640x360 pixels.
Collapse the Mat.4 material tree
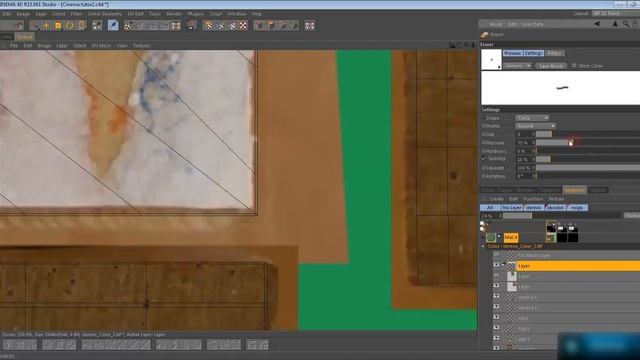click(x=483, y=237)
